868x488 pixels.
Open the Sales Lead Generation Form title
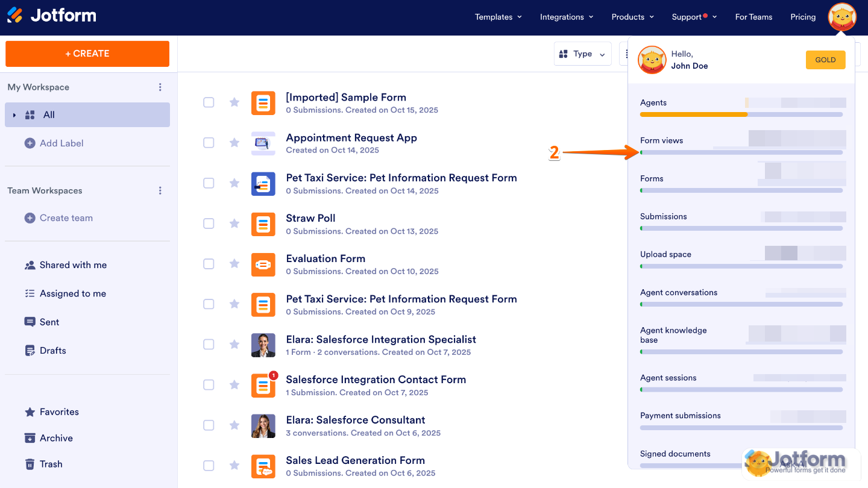click(355, 460)
